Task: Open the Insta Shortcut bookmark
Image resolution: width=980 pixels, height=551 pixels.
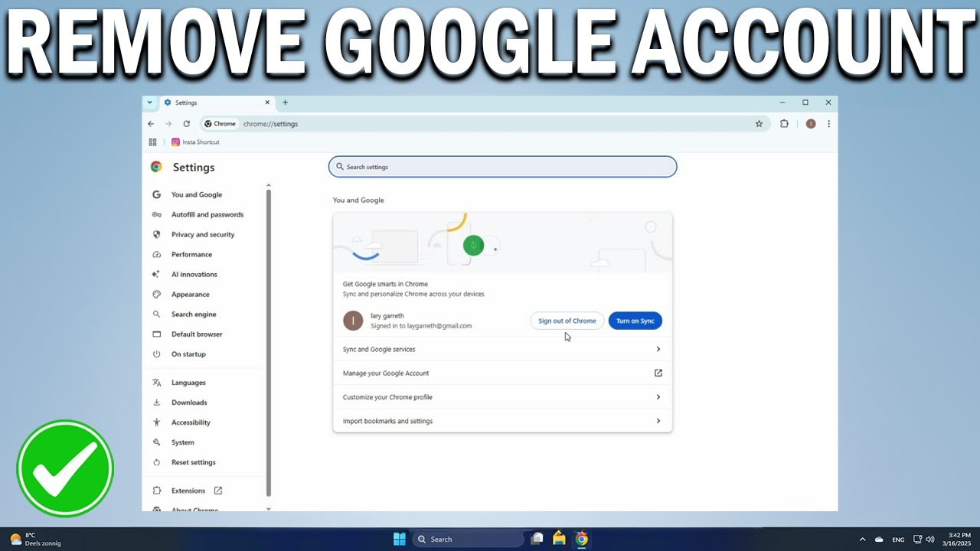Action: pos(195,142)
